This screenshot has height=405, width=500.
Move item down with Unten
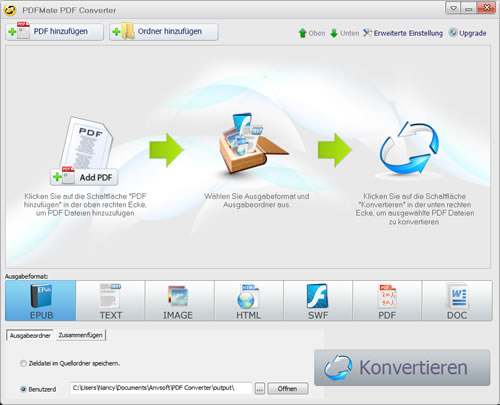pos(344,33)
